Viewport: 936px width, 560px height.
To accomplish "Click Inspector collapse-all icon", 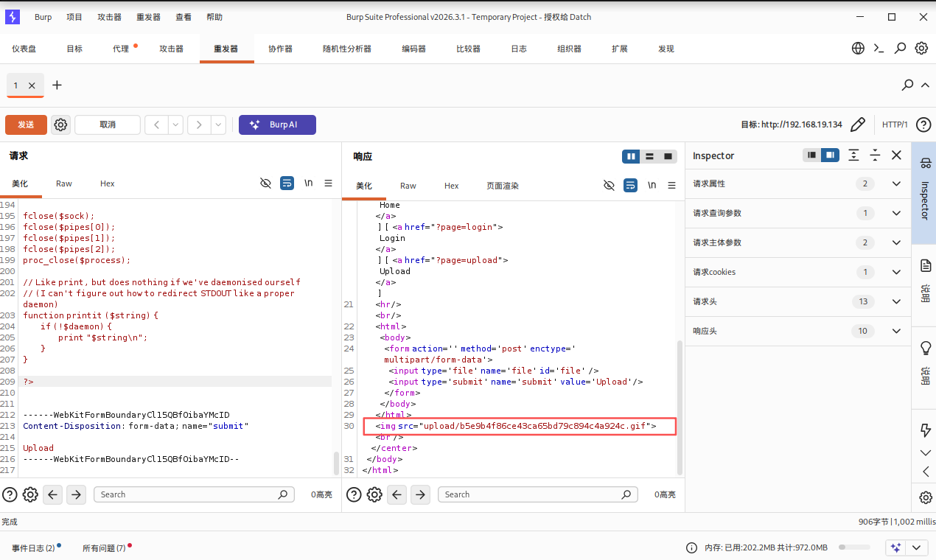I will [x=875, y=155].
